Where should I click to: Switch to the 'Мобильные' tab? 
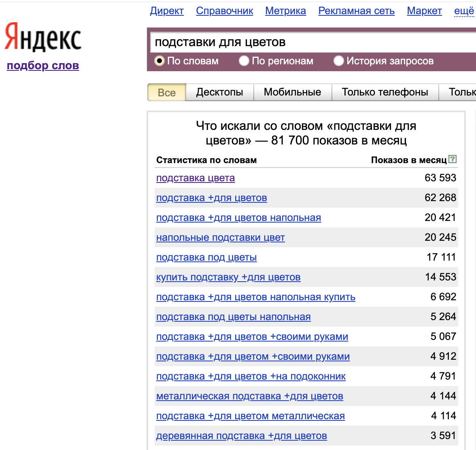(x=292, y=92)
